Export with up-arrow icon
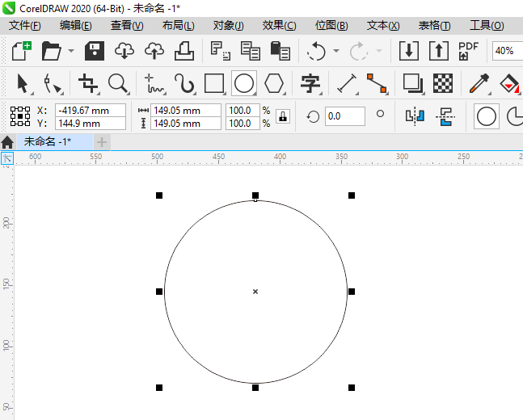This screenshot has height=420, width=523. (439, 51)
